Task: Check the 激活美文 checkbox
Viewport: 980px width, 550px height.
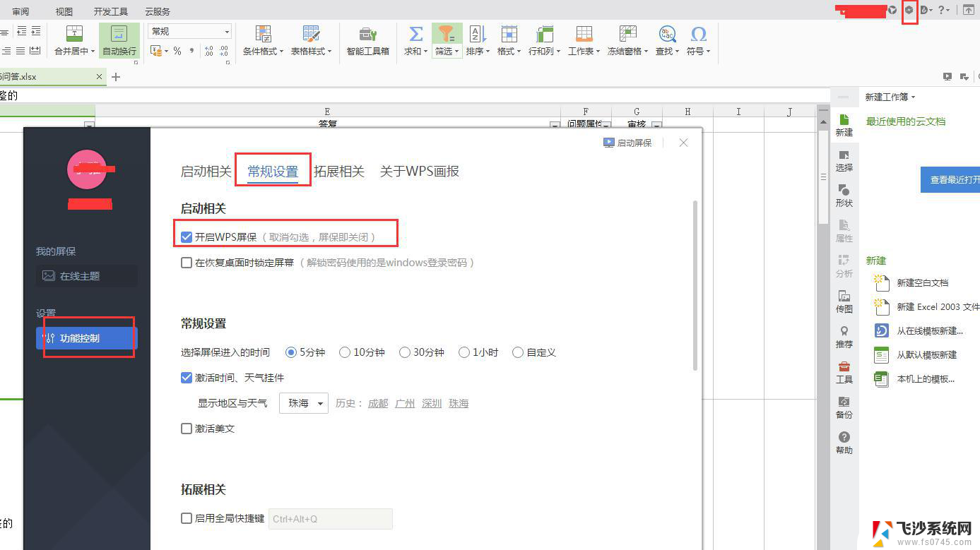Action: (x=187, y=429)
